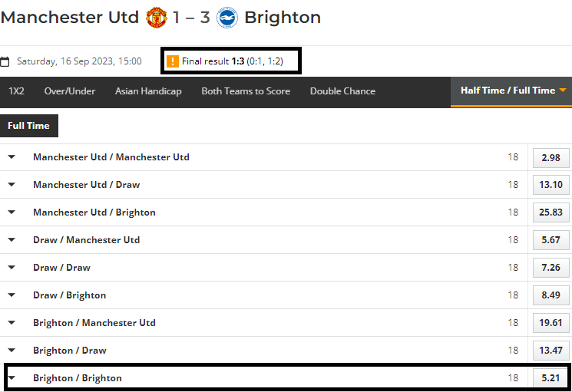Switch to the 1X2 tab
Screen dimensions: 572x392
[16, 91]
